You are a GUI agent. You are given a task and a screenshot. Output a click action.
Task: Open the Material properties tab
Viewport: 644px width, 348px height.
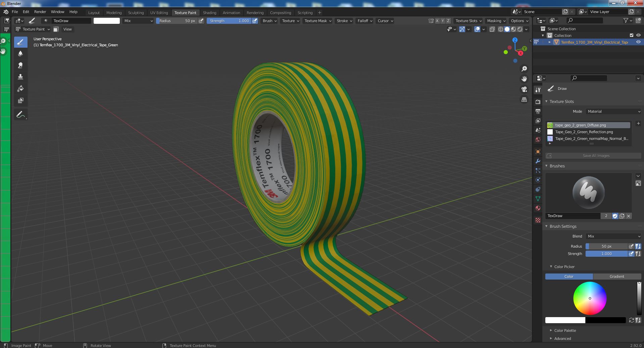538,208
